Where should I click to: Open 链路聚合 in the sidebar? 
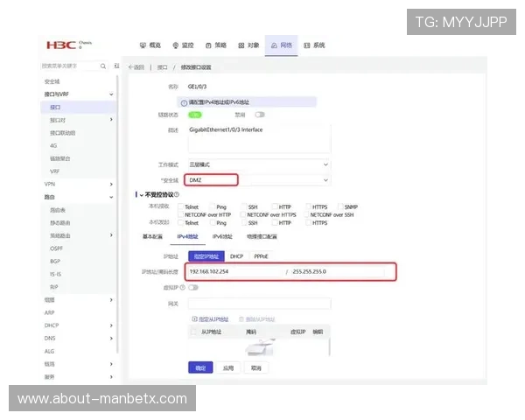(60, 158)
